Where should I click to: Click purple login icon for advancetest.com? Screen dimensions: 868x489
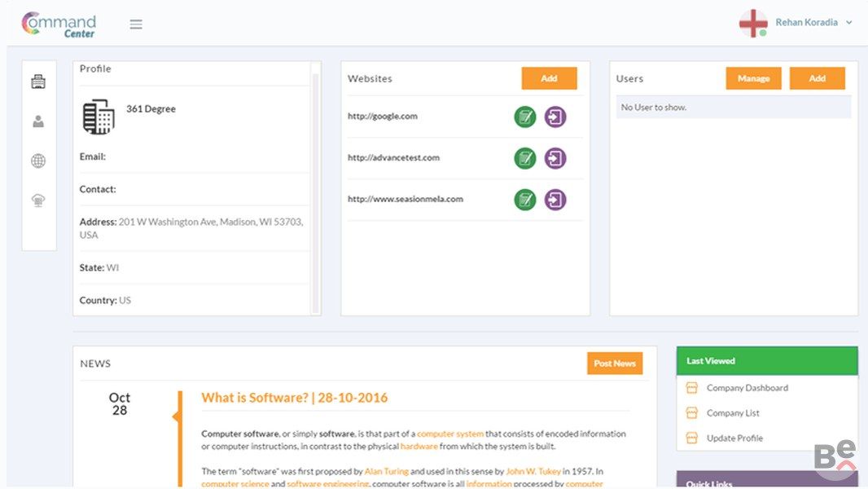(x=555, y=158)
